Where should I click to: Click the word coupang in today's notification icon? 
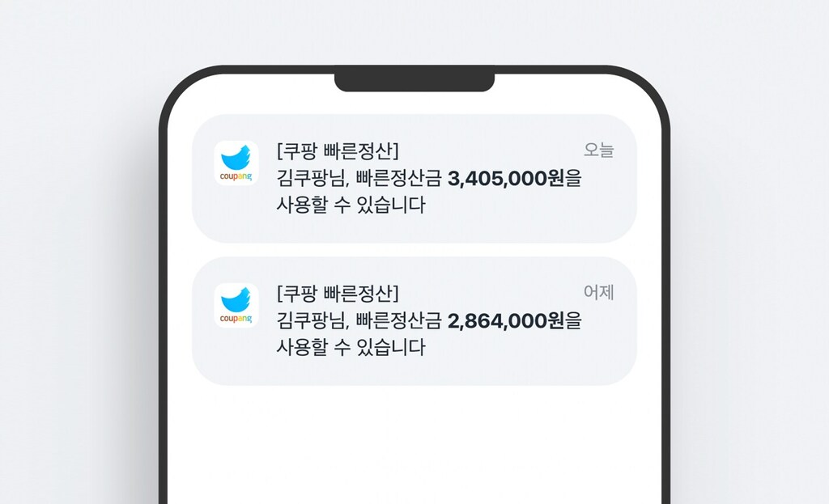(236, 176)
